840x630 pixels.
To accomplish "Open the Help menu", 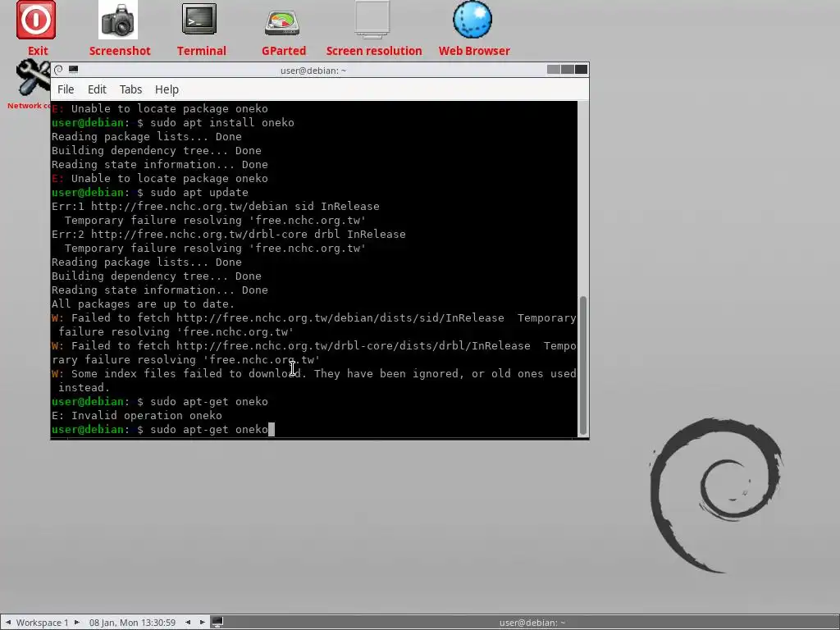I will (167, 89).
